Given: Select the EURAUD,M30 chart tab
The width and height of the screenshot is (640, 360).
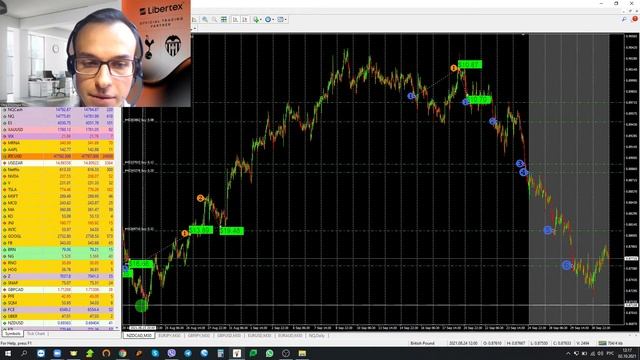Looking at the screenshot, I should click(290, 336).
